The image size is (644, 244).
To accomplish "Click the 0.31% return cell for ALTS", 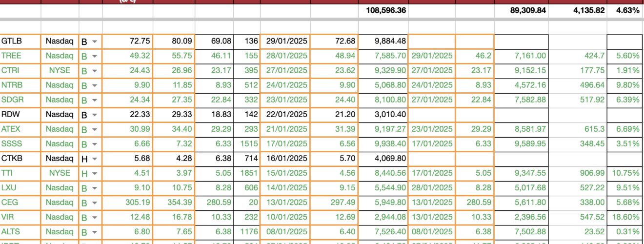I will click(624, 232).
